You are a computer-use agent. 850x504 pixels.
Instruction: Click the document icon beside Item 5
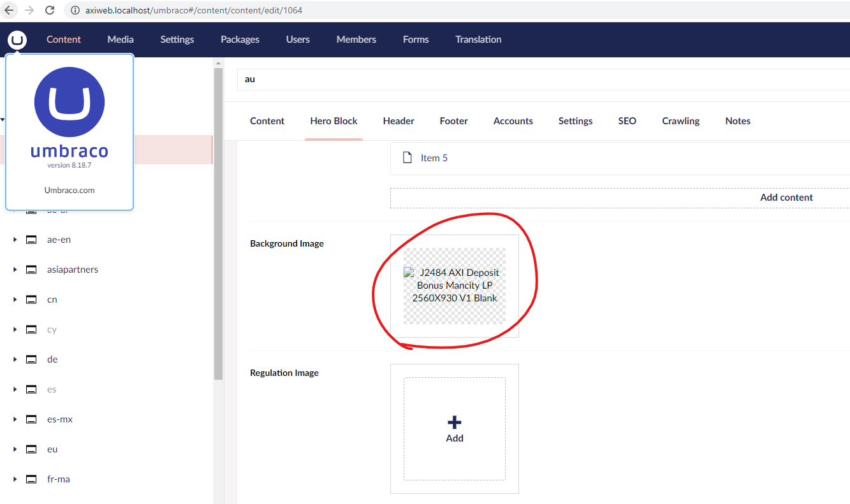(407, 157)
